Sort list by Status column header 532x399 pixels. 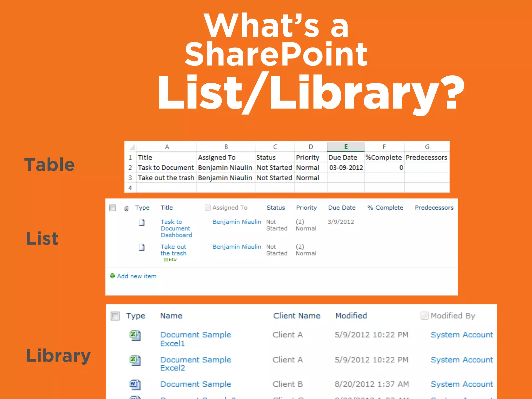click(276, 208)
